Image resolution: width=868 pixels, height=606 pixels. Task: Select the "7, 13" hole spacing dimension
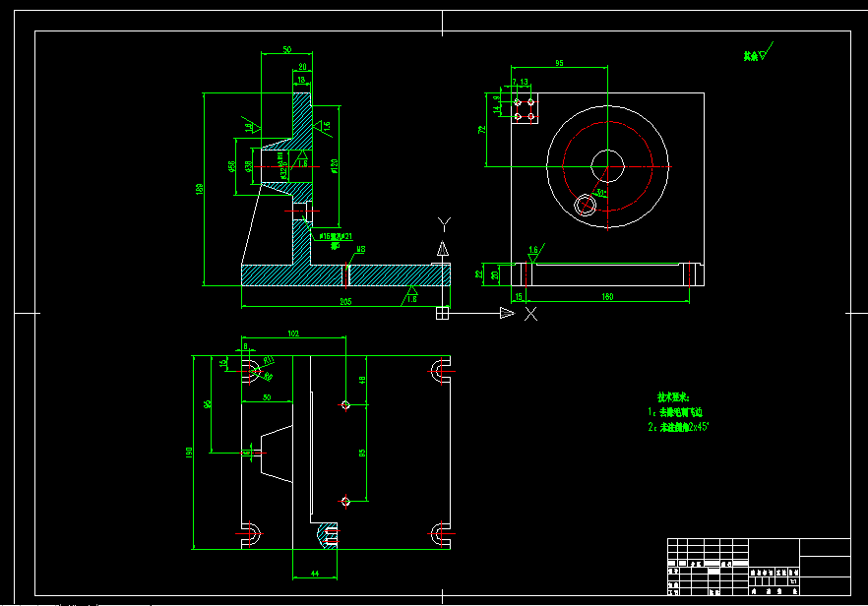click(520, 82)
